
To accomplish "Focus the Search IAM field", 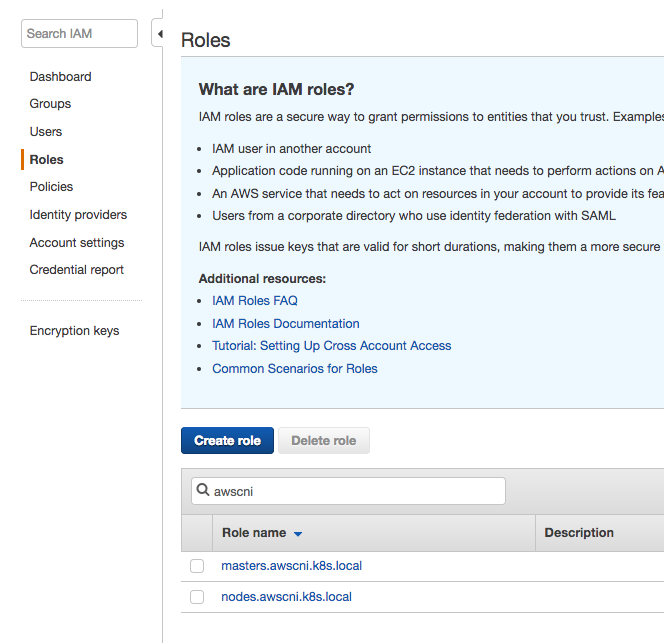I will [80, 33].
